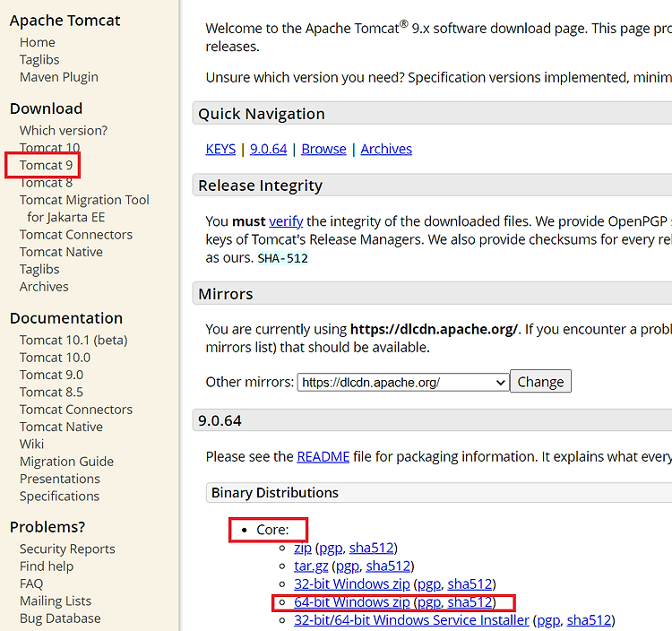672x631 pixels.
Task: Open Taglibs under Download section
Action: (39, 269)
